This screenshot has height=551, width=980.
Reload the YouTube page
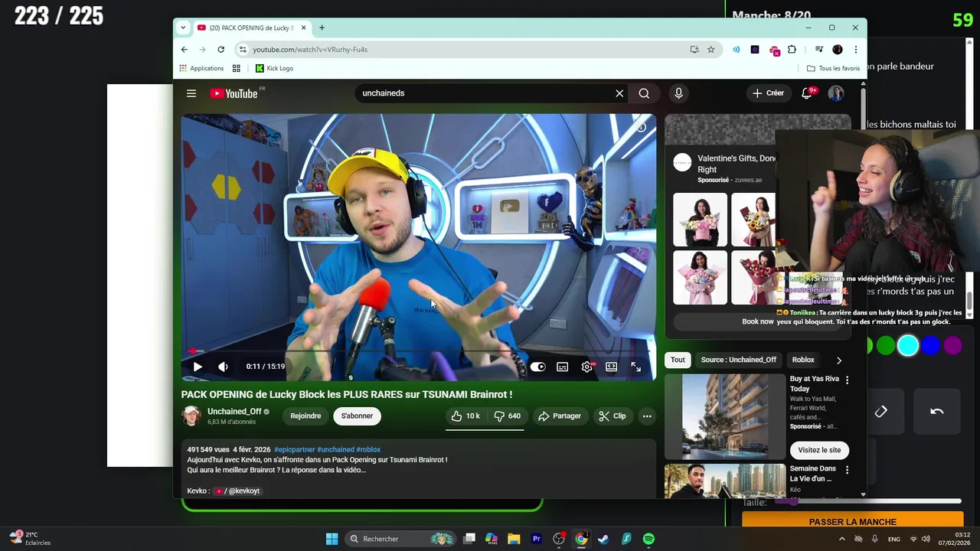pos(220,49)
